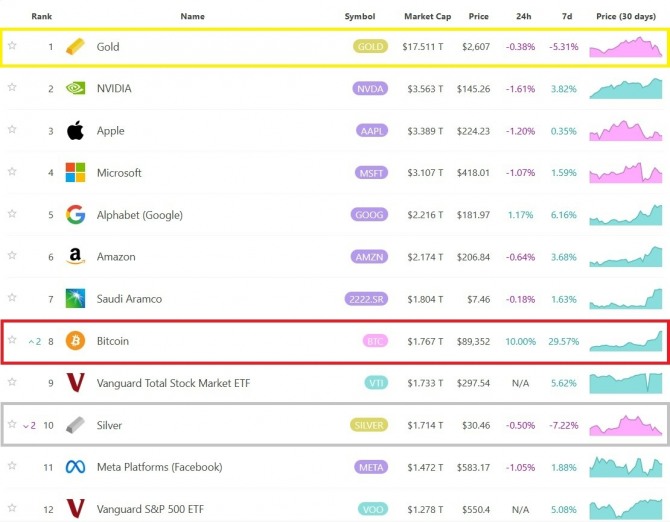Click the Saudi Aramco logo icon
The width and height of the screenshot is (670, 522).
[x=75, y=298]
